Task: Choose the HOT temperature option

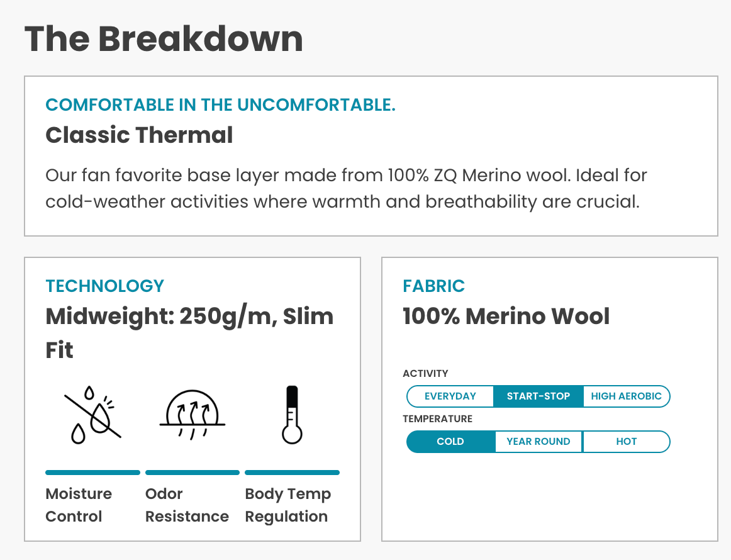Action: point(627,442)
